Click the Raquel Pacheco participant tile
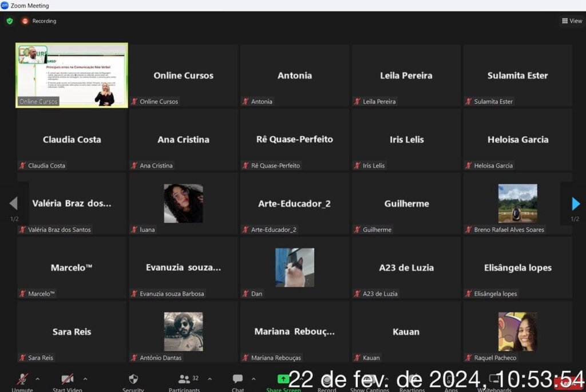 (x=517, y=331)
